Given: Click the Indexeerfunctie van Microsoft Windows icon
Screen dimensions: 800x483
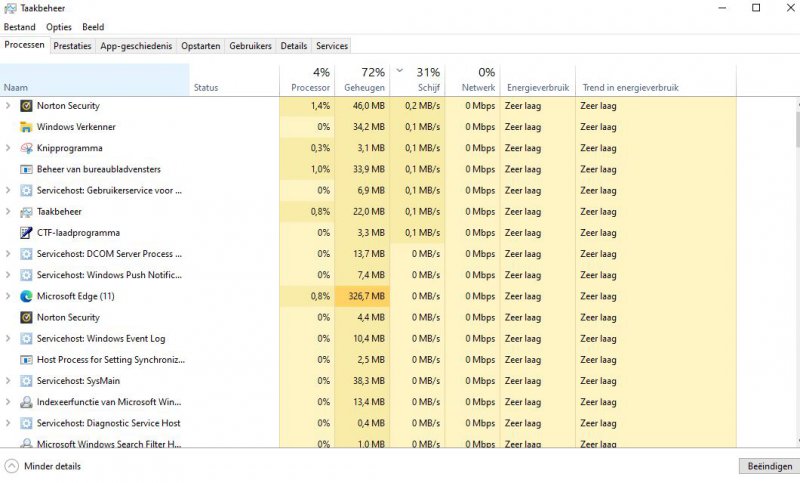Looking at the screenshot, I should 26,402.
